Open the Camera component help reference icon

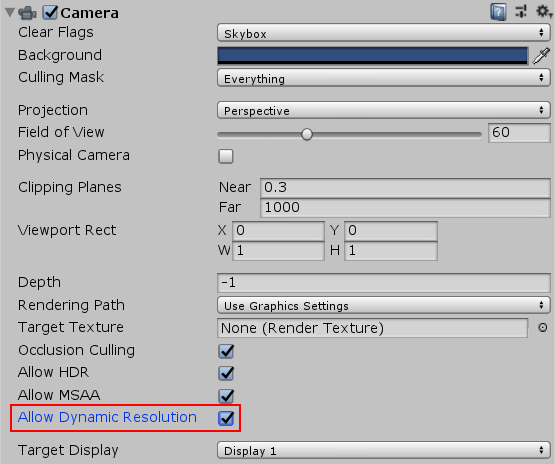[x=498, y=12]
